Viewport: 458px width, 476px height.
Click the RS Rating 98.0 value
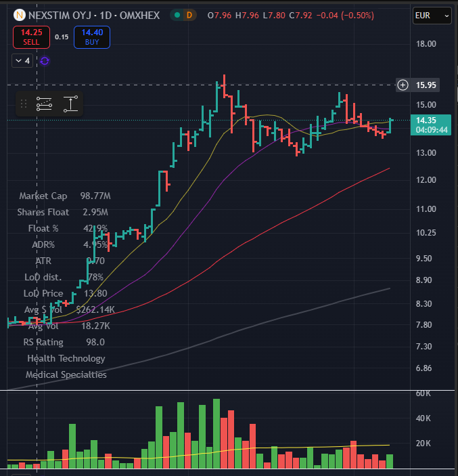[95, 342]
